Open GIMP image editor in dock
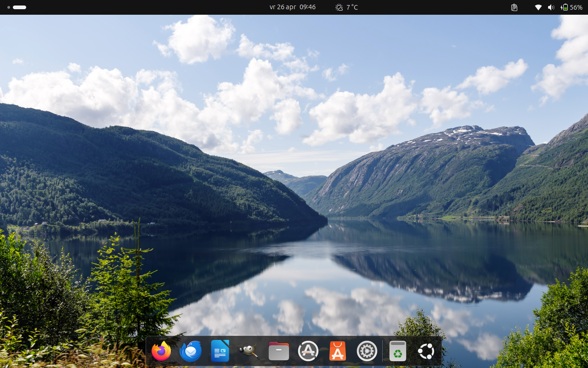This screenshot has height=368, width=588. tap(249, 351)
